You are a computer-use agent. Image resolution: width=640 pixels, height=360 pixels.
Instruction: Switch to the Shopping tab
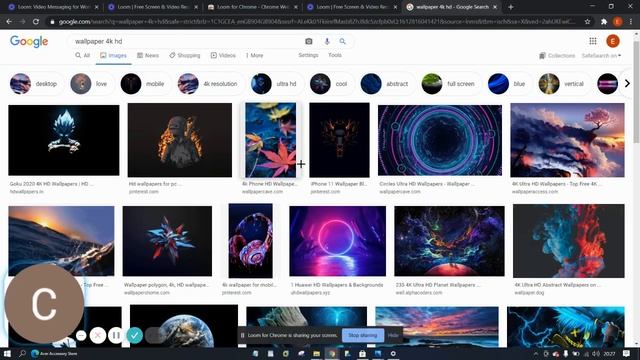point(184,55)
